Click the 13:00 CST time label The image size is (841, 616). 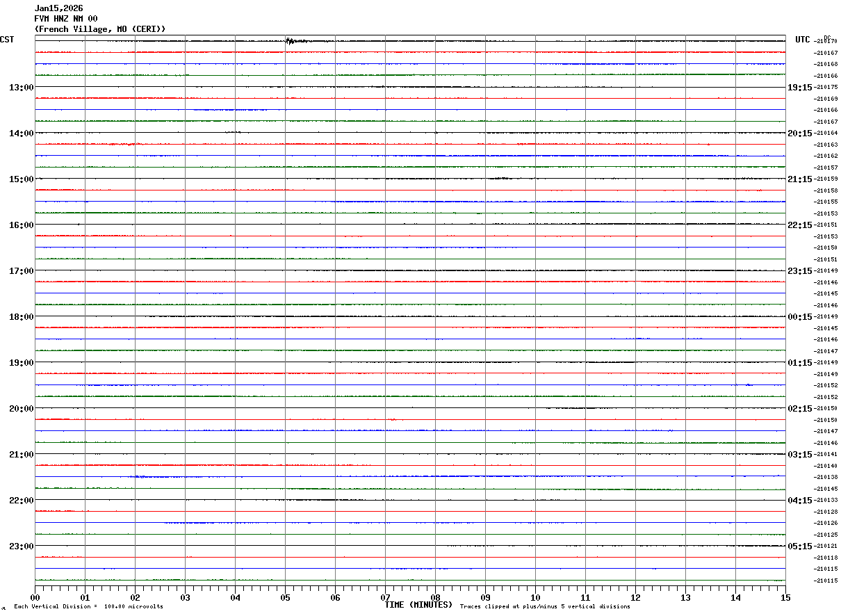click(x=22, y=88)
